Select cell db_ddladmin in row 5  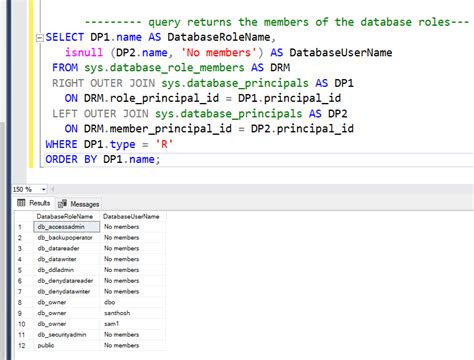[x=66, y=270]
